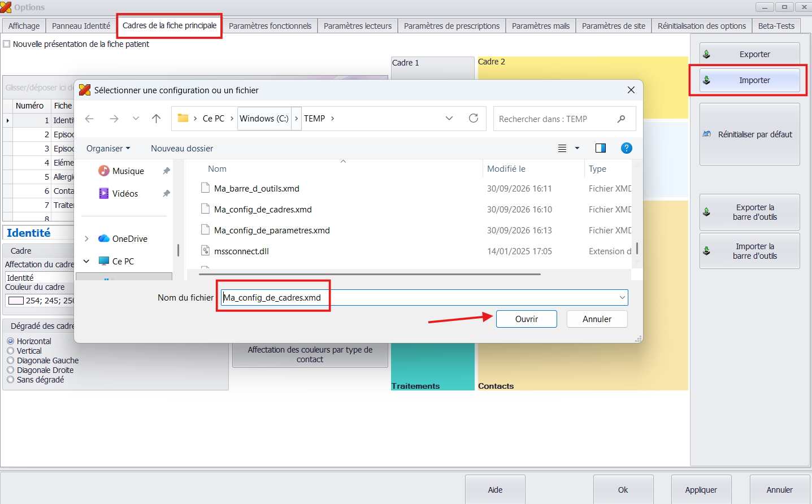Click the Couleur du cadre swatch
The width and height of the screenshot is (812, 504).
(x=16, y=301)
